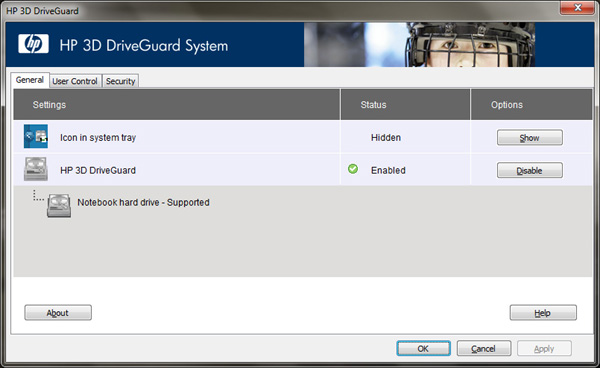This screenshot has height=368, width=600.
Task: Click the hockey helmet banner photo
Action: pyautogui.click(x=419, y=44)
